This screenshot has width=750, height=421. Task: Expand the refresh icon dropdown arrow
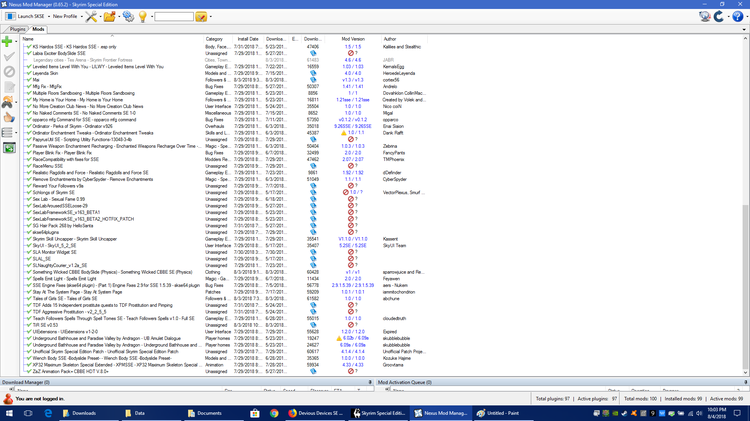pos(728,17)
